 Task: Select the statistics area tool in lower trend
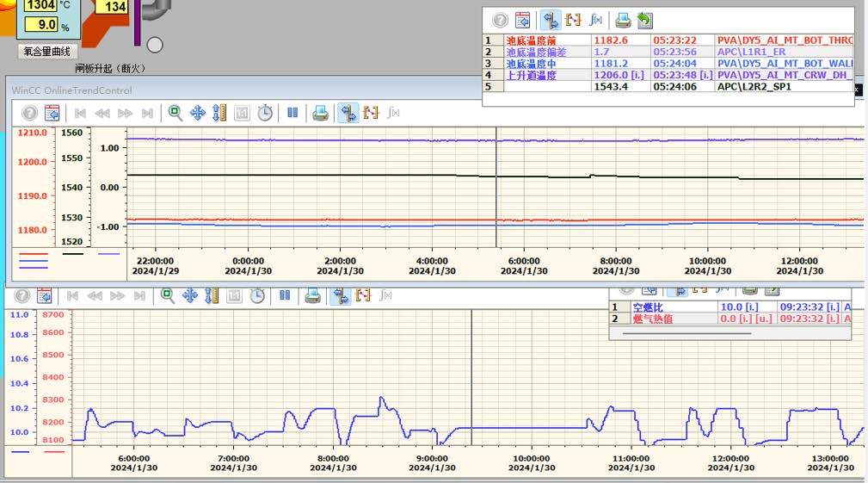click(x=362, y=296)
